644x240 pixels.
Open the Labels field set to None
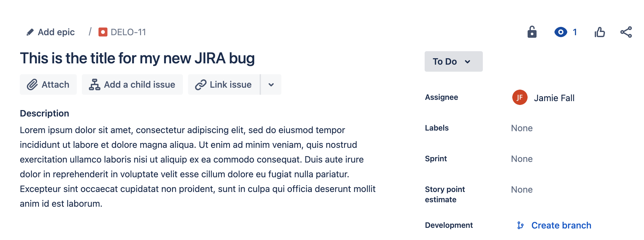tap(522, 128)
